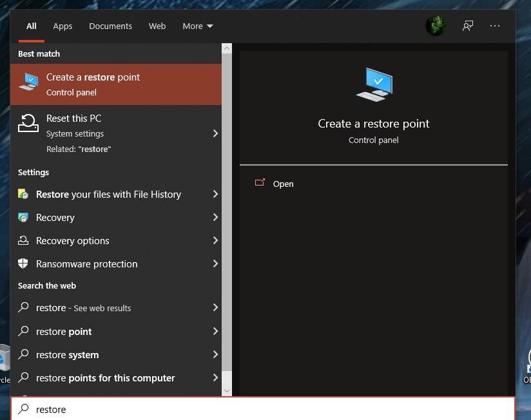Expand Ransomware protection chevron
531x420 pixels.
(x=215, y=264)
